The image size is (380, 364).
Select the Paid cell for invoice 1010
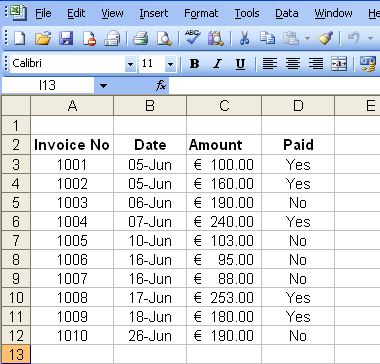[x=298, y=336]
